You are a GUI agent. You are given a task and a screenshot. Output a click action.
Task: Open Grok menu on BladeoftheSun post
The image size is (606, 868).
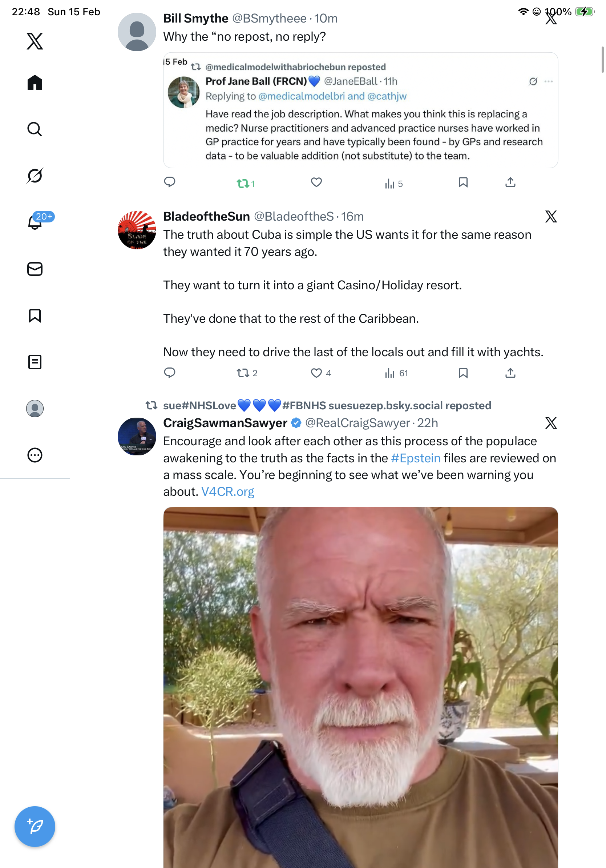point(551,217)
